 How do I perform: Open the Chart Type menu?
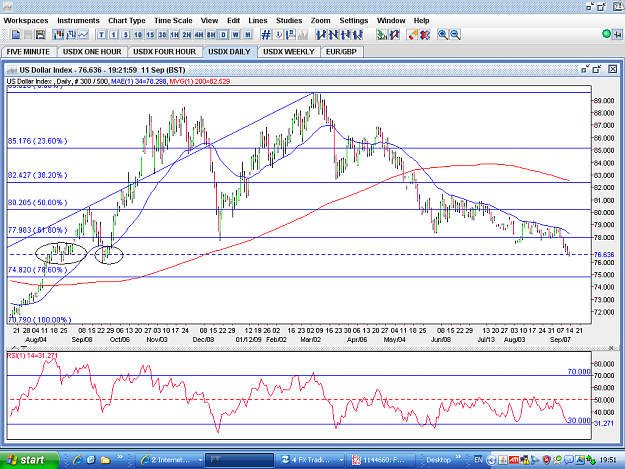click(127, 20)
